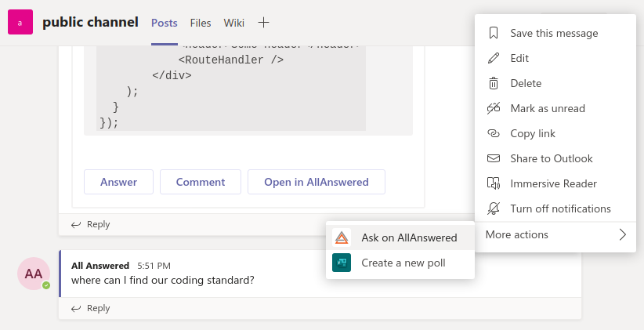Click reply arrow under the code message
The width and height of the screenshot is (644, 330).
tap(75, 224)
